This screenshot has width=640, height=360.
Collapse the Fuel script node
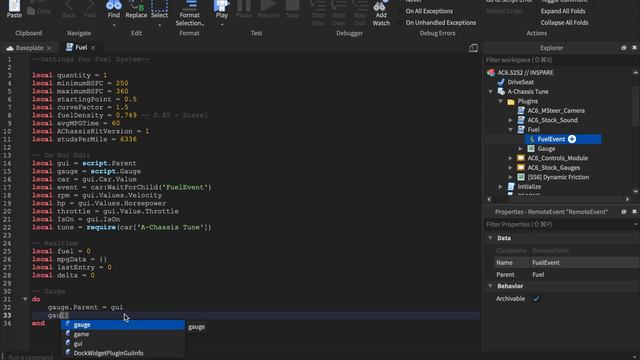510,130
